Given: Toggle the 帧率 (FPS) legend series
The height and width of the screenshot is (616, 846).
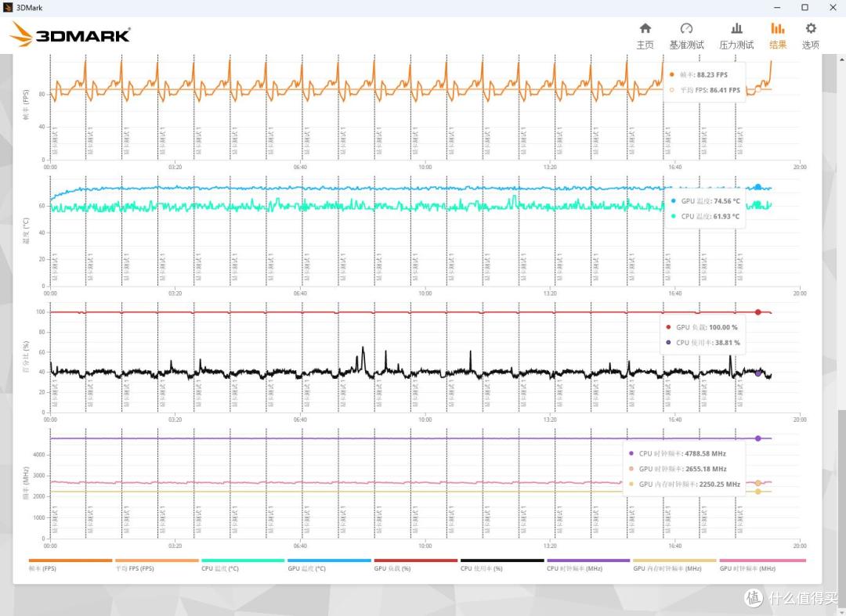Looking at the screenshot, I should tap(70, 565).
